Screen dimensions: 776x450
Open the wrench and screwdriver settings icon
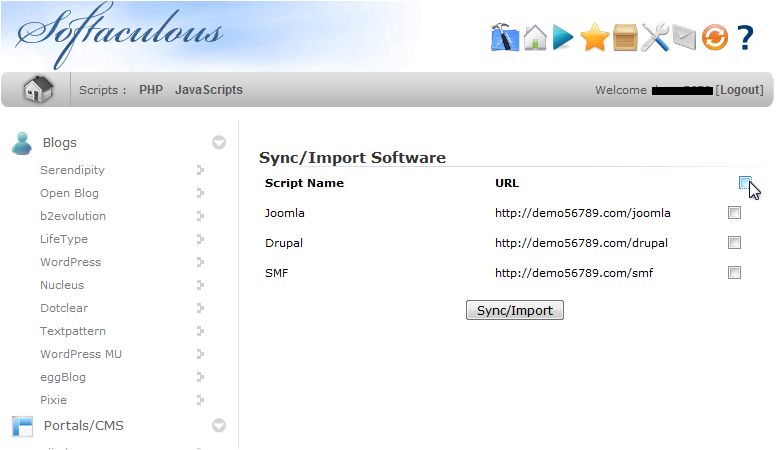[655, 38]
